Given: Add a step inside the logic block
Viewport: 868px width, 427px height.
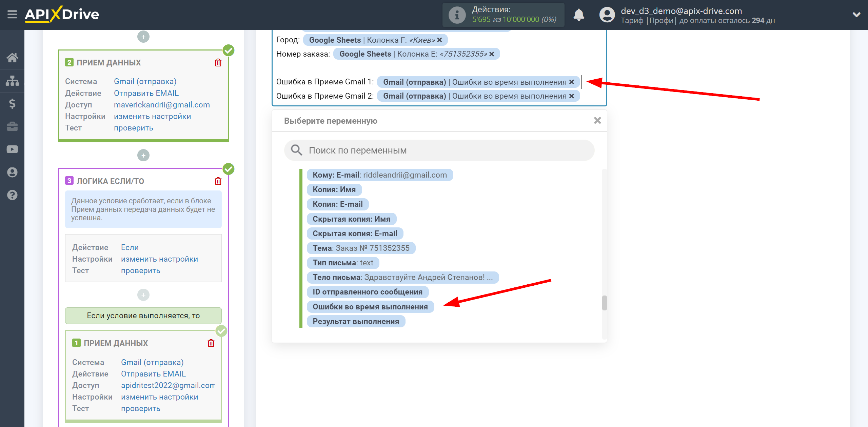Looking at the screenshot, I should pyautogui.click(x=143, y=295).
